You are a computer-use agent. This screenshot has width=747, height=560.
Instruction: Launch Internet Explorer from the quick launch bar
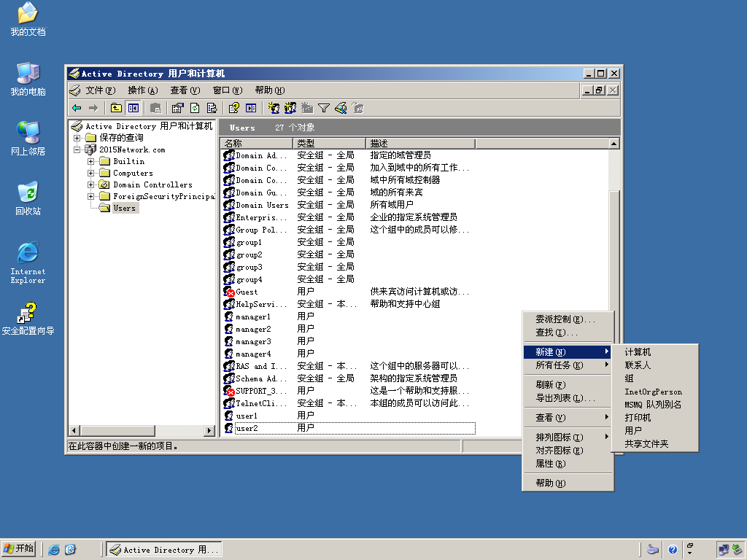tap(54, 550)
